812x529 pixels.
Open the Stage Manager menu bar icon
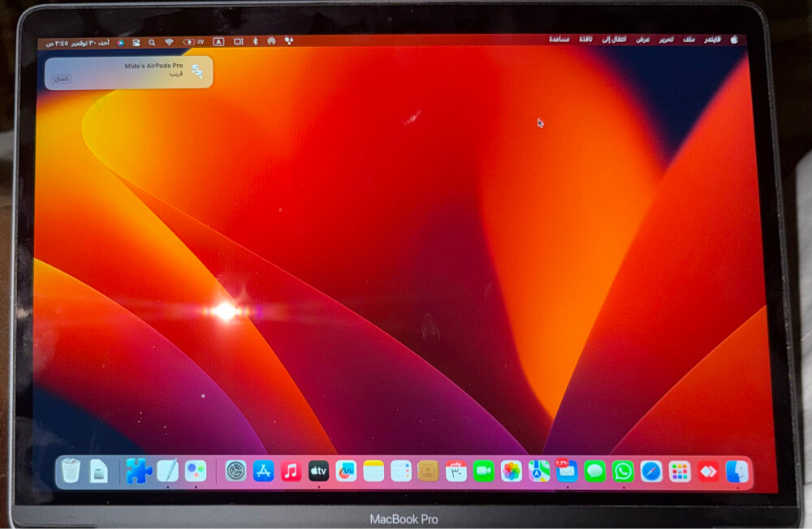238,41
